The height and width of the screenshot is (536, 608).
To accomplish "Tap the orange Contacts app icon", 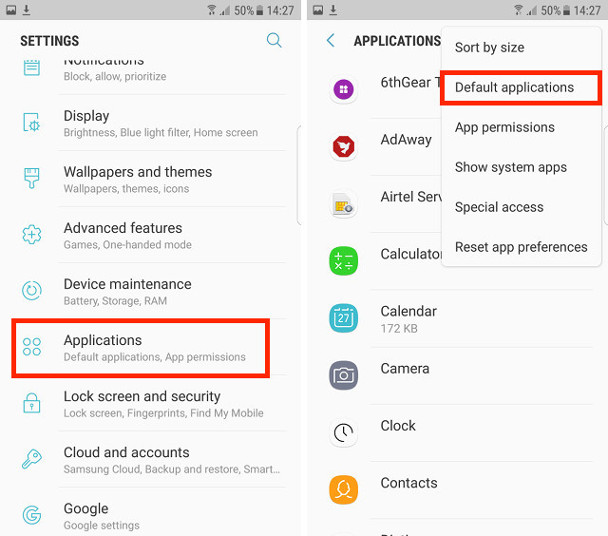I will click(343, 489).
